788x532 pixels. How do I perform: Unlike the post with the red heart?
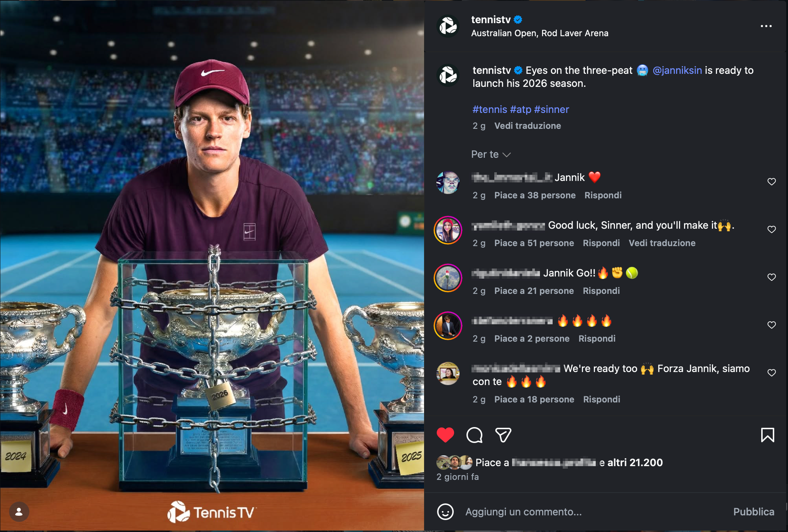(445, 435)
